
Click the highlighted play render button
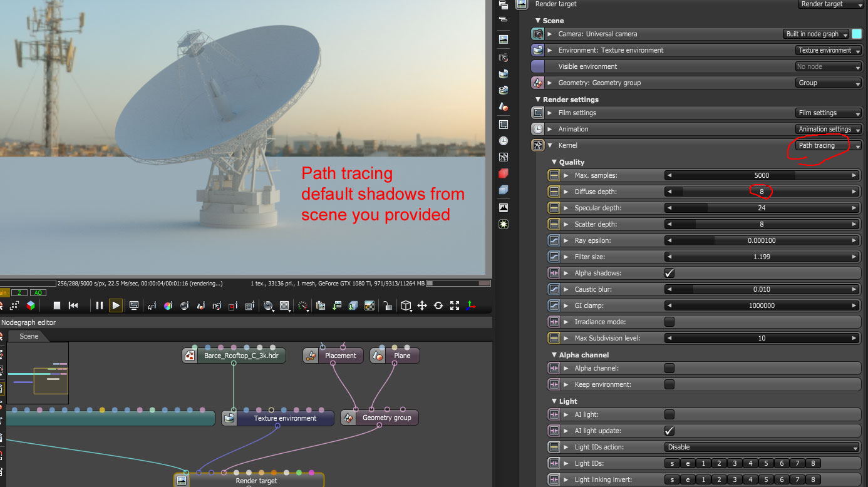pyautogui.click(x=116, y=305)
